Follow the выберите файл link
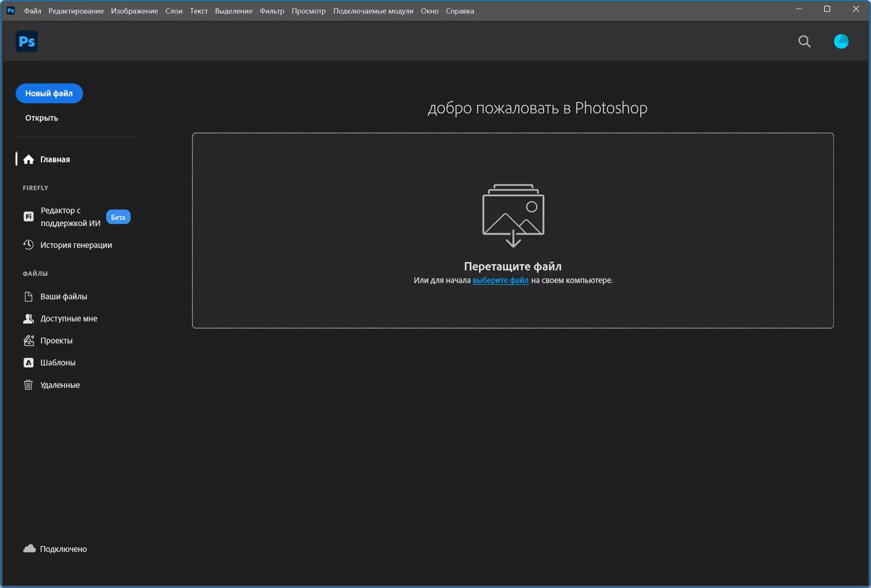The height and width of the screenshot is (588, 871). click(500, 280)
